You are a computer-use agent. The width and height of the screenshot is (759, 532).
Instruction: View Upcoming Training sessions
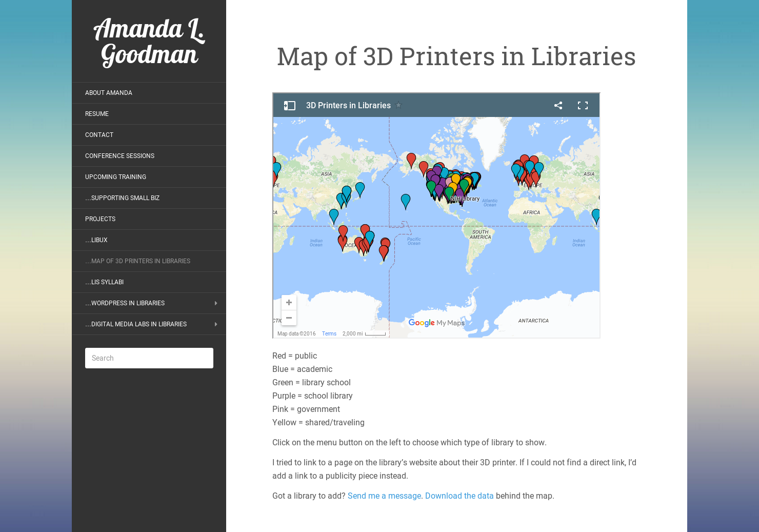pos(115,177)
